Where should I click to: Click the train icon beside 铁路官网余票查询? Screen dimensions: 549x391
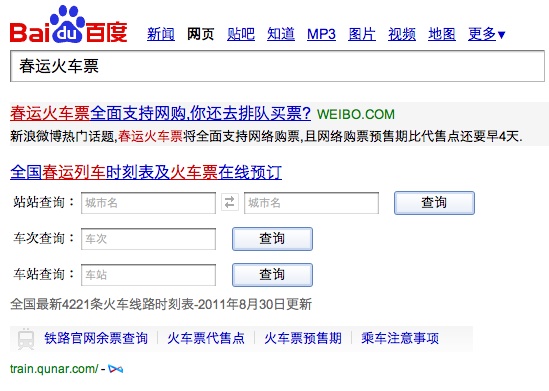point(26,338)
